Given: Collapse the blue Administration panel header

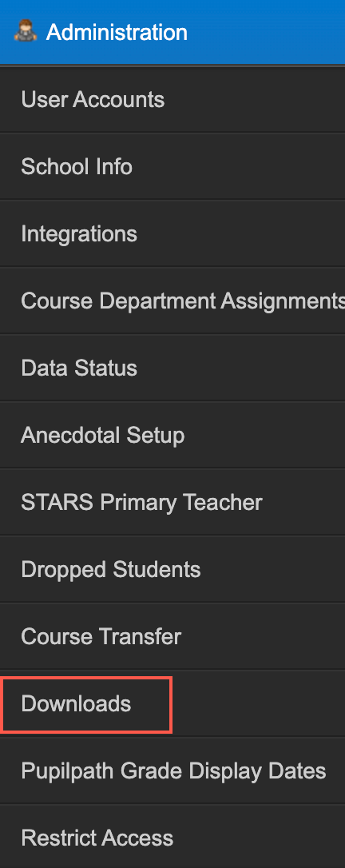Looking at the screenshot, I should coord(172,32).
